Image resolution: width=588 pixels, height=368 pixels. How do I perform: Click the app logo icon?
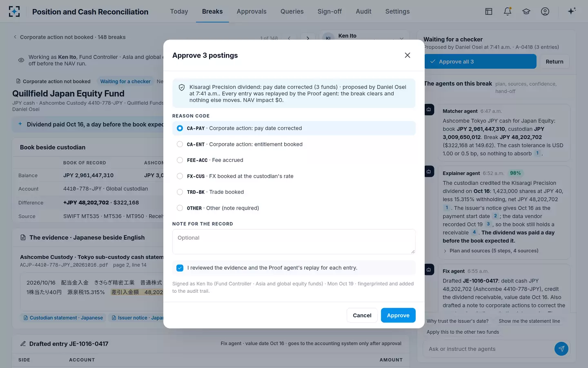pos(14,11)
